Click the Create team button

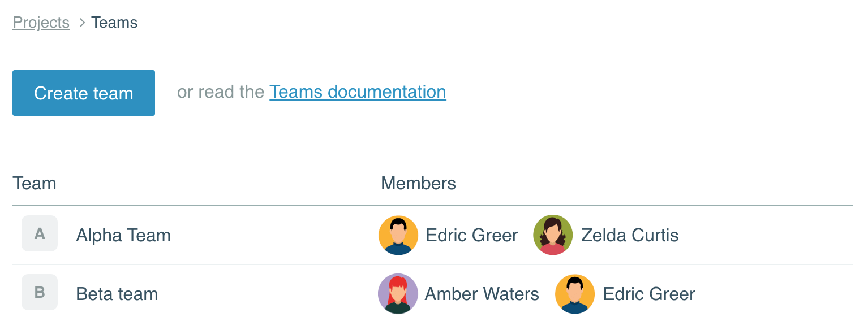84,93
